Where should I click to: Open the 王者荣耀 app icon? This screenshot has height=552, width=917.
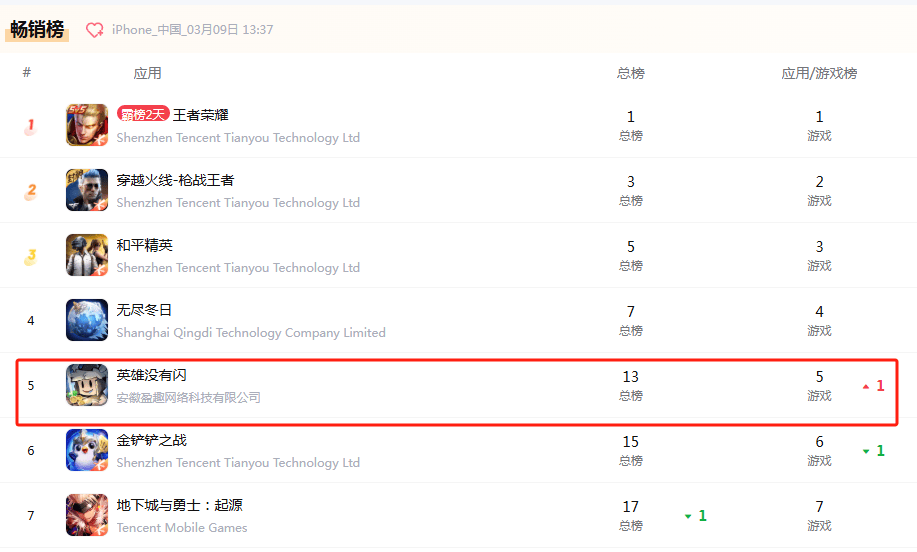click(x=87, y=125)
